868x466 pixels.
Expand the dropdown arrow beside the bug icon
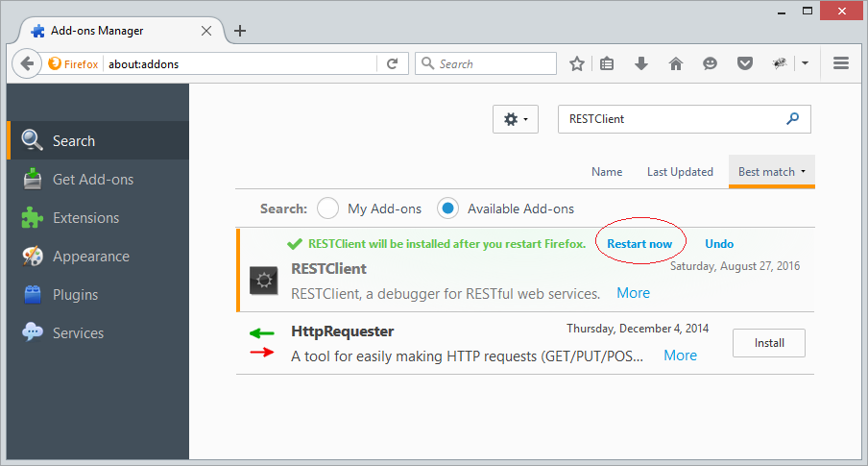pyautogui.click(x=805, y=63)
